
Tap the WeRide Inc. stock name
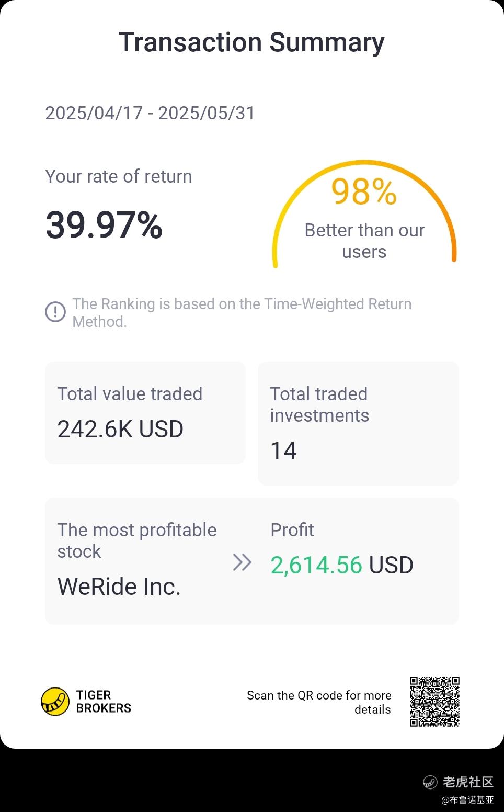[x=119, y=587]
